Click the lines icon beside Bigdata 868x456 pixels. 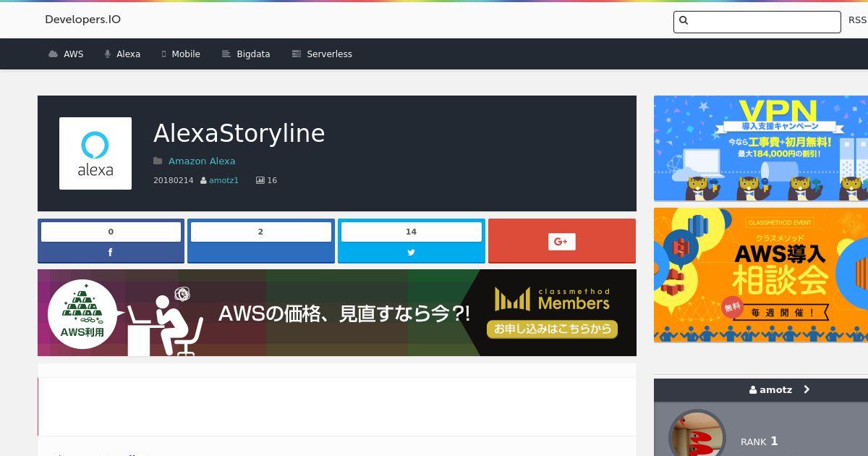(x=226, y=54)
